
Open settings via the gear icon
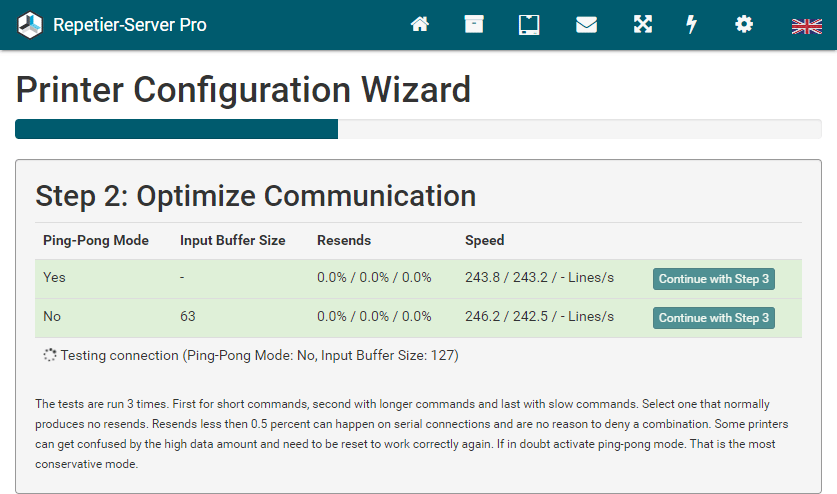[x=744, y=25]
